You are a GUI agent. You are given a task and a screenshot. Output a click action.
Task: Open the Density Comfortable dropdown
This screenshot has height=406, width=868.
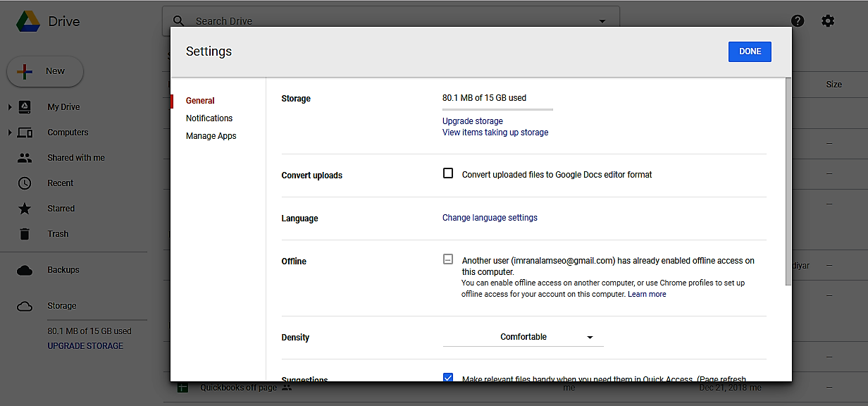(523, 338)
